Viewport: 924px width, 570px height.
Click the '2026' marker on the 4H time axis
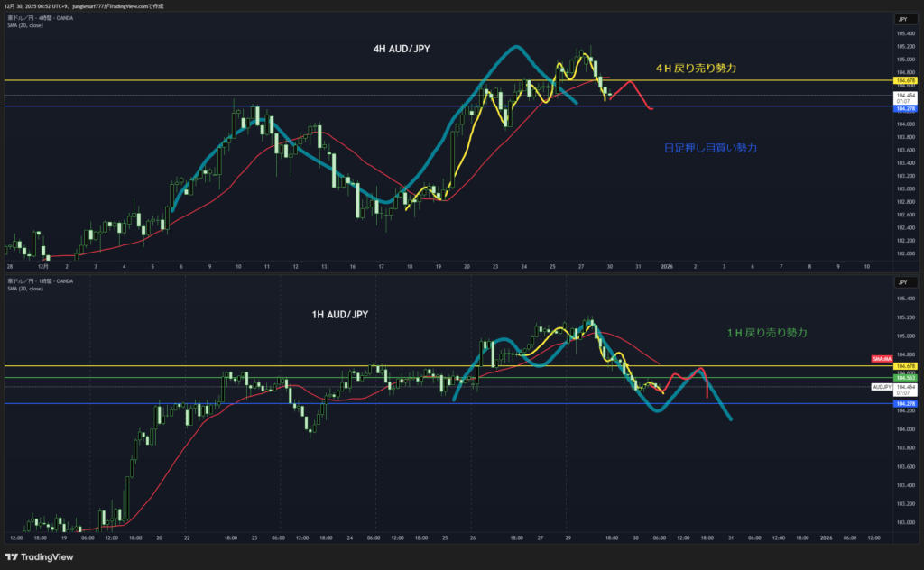pyautogui.click(x=666, y=267)
